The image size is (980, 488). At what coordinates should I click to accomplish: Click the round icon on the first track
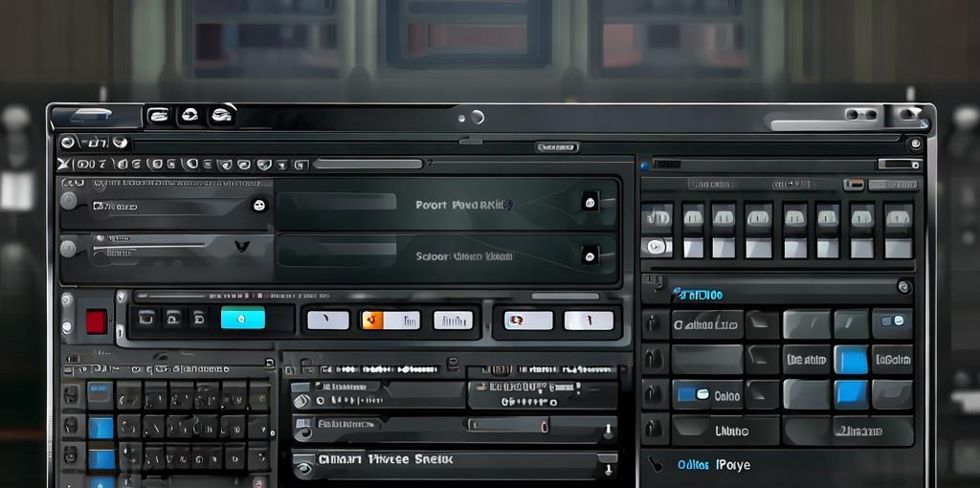(258, 205)
